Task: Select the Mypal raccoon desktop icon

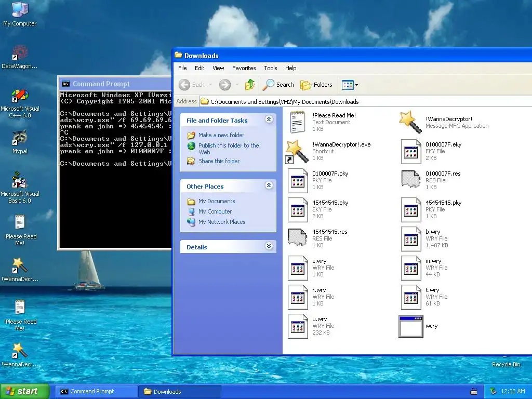Action: [x=20, y=142]
